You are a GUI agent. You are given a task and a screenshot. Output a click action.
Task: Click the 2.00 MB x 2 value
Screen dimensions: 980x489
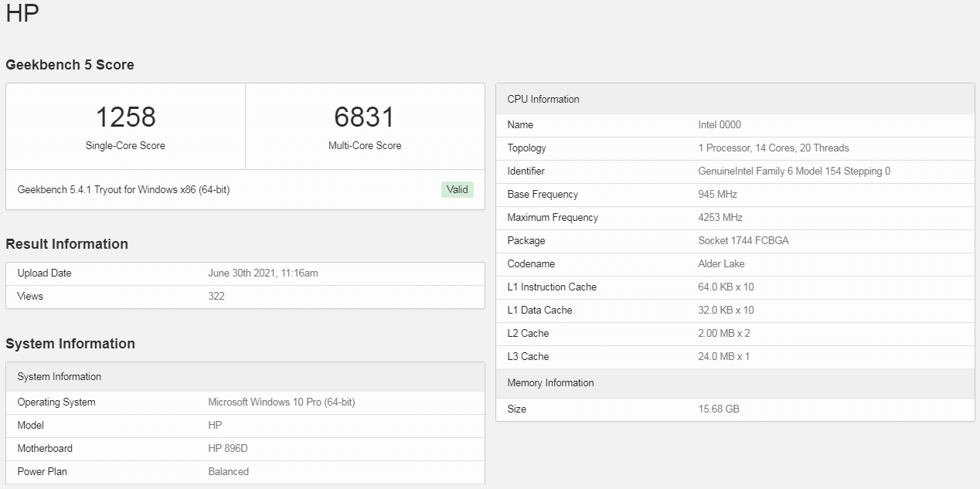[x=724, y=334]
